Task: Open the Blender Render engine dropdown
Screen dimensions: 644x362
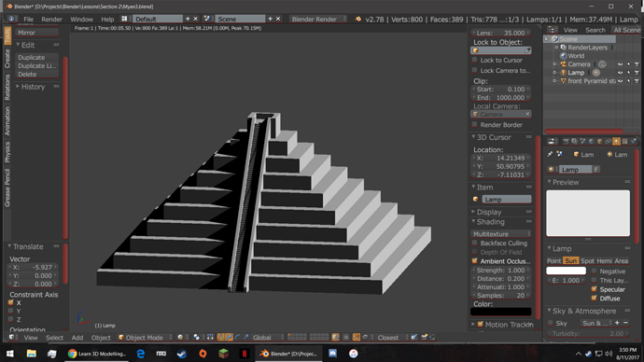Action: click(x=318, y=19)
